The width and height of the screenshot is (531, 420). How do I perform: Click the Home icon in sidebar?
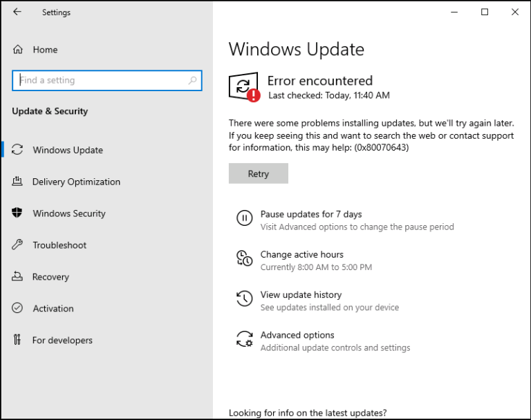tap(18, 50)
